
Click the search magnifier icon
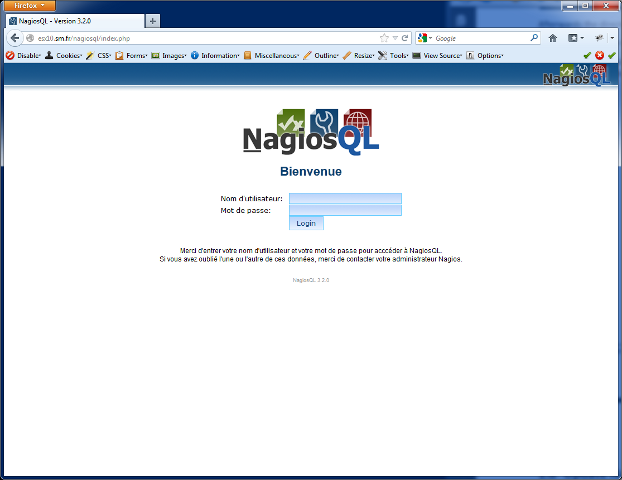pos(534,38)
